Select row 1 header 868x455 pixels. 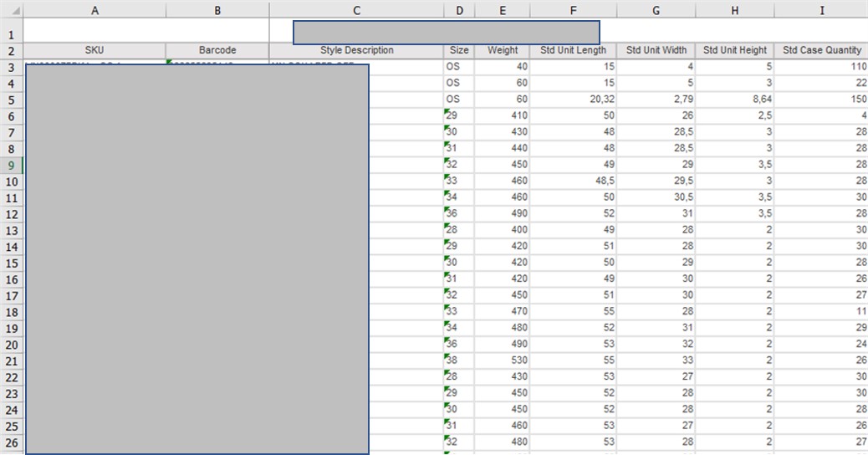click(x=12, y=30)
